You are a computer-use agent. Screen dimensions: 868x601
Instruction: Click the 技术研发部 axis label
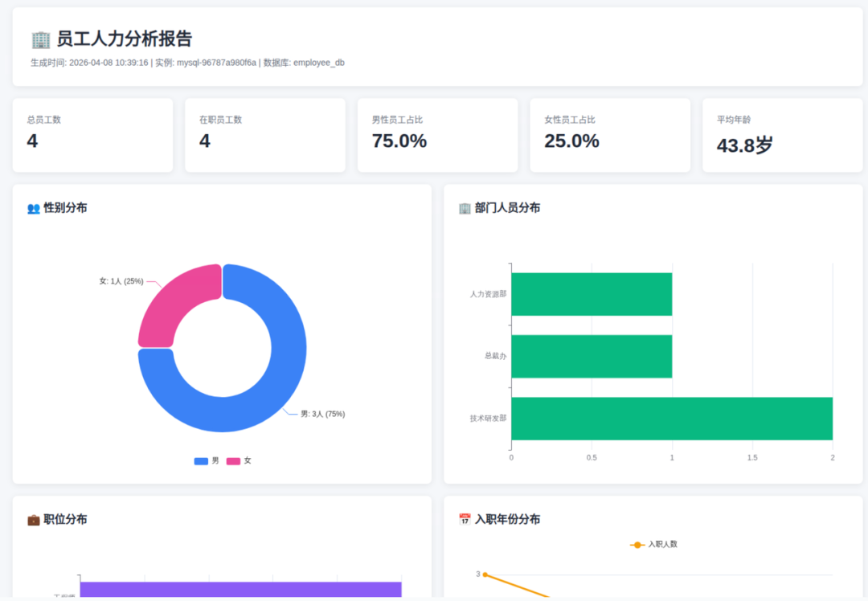(x=489, y=419)
